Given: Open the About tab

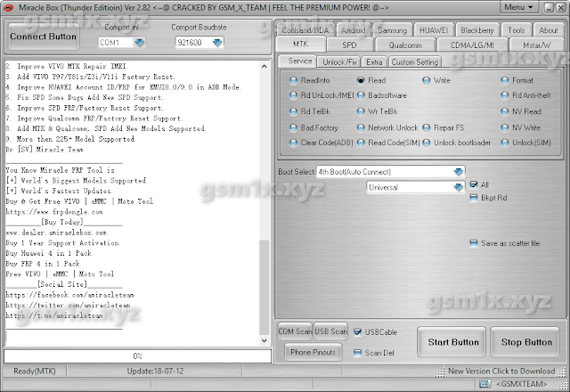Looking at the screenshot, I should pyautogui.click(x=549, y=30).
